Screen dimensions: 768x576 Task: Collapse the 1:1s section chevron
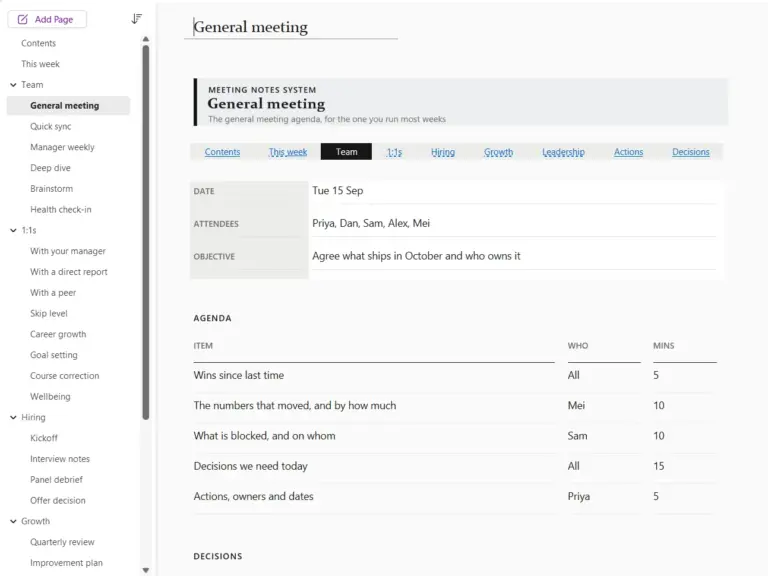pos(13,230)
